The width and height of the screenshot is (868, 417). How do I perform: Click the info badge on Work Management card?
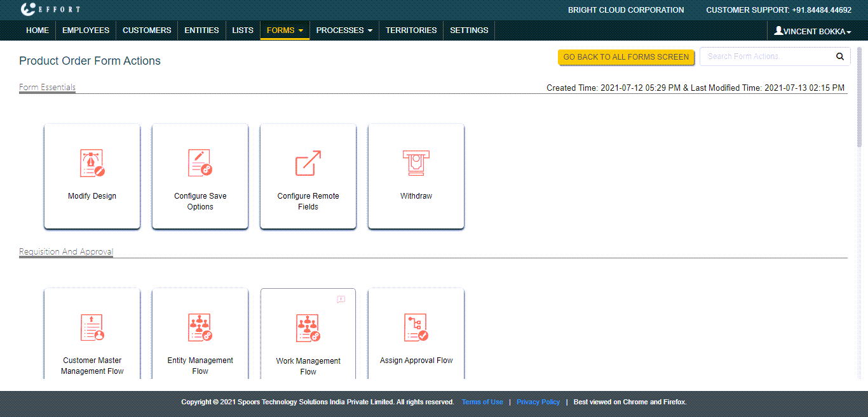click(x=341, y=299)
